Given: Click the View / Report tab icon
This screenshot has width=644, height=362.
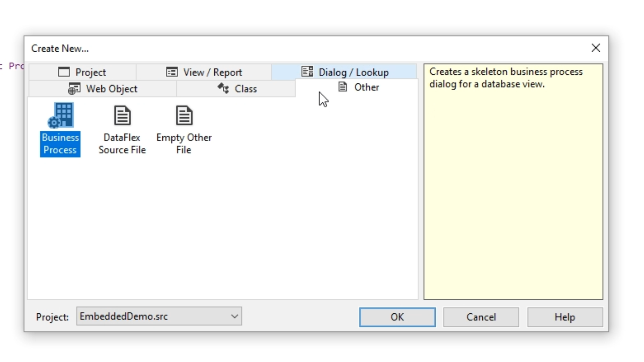Looking at the screenshot, I should pos(172,72).
